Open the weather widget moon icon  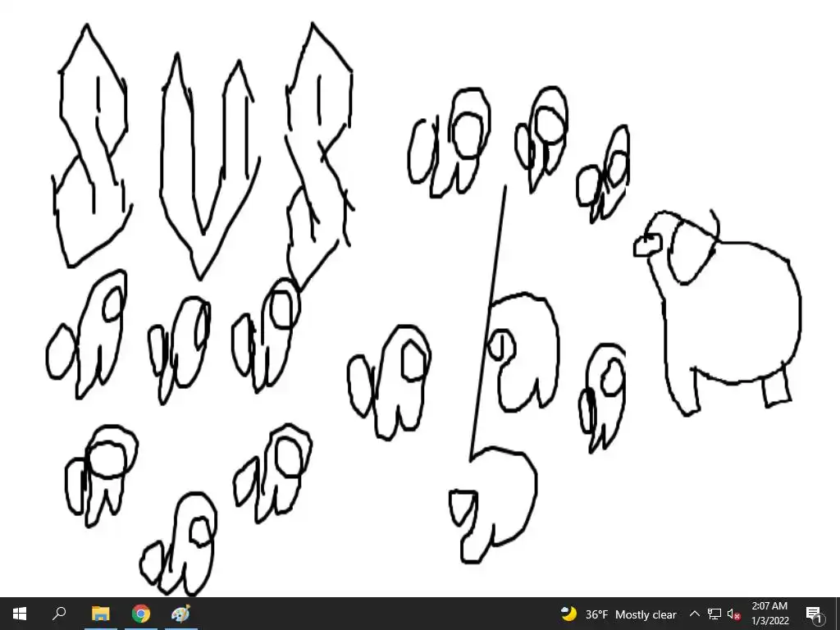tap(569, 614)
